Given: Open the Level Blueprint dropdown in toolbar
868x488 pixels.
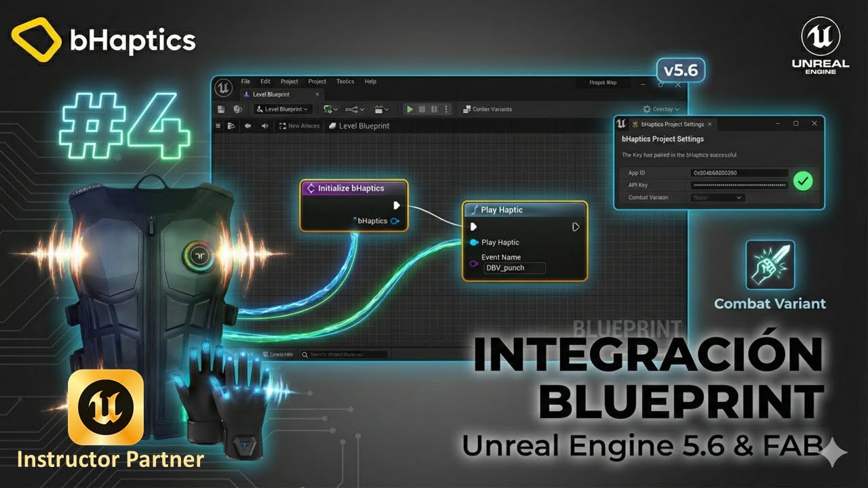Looking at the screenshot, I should 282,109.
